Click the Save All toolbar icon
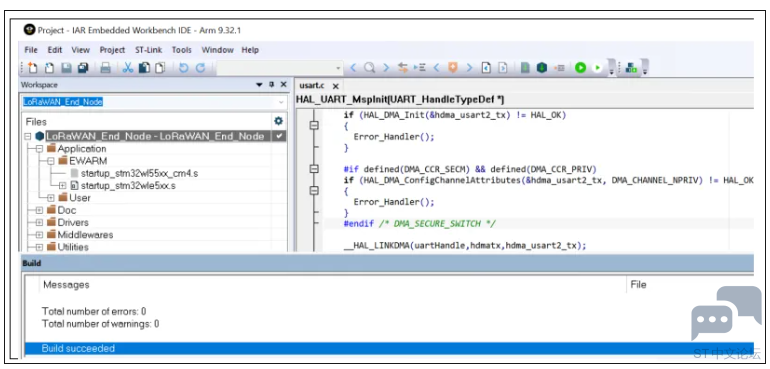Viewport: 770px width, 369px height. (82, 68)
